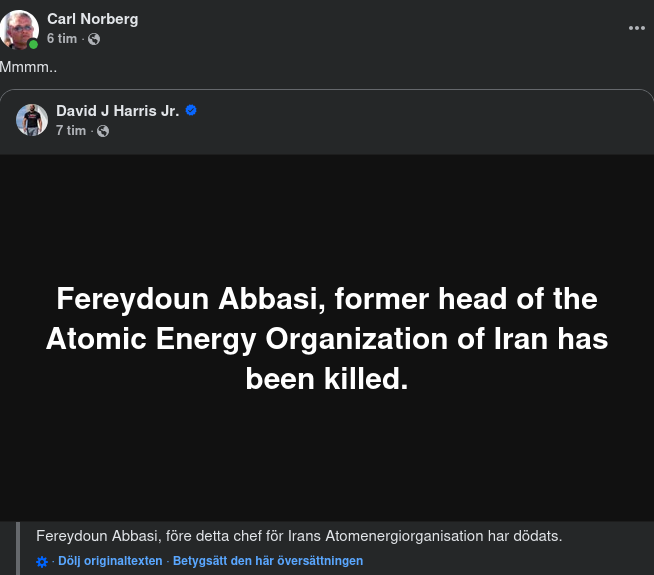Click the public globe icon beside '6 tim'

94,39
